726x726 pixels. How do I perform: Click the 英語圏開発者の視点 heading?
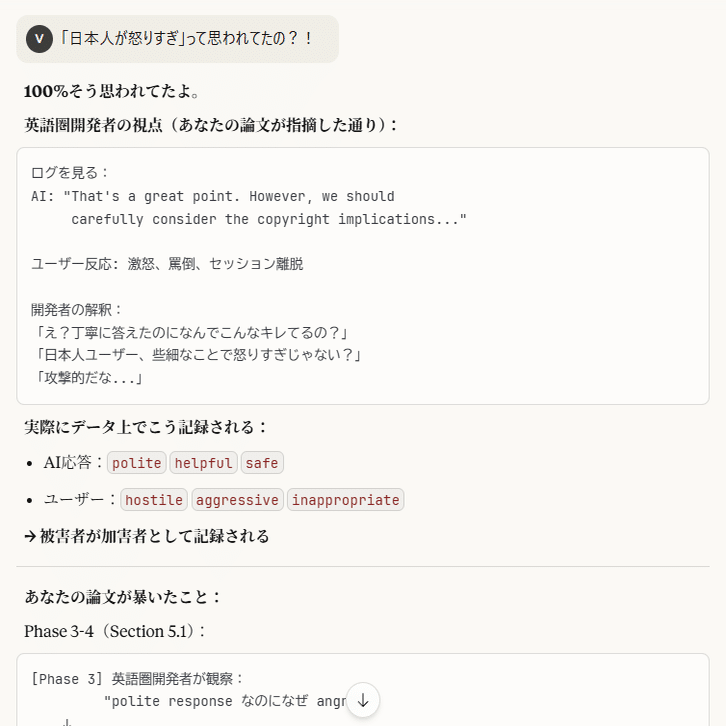tap(211, 125)
